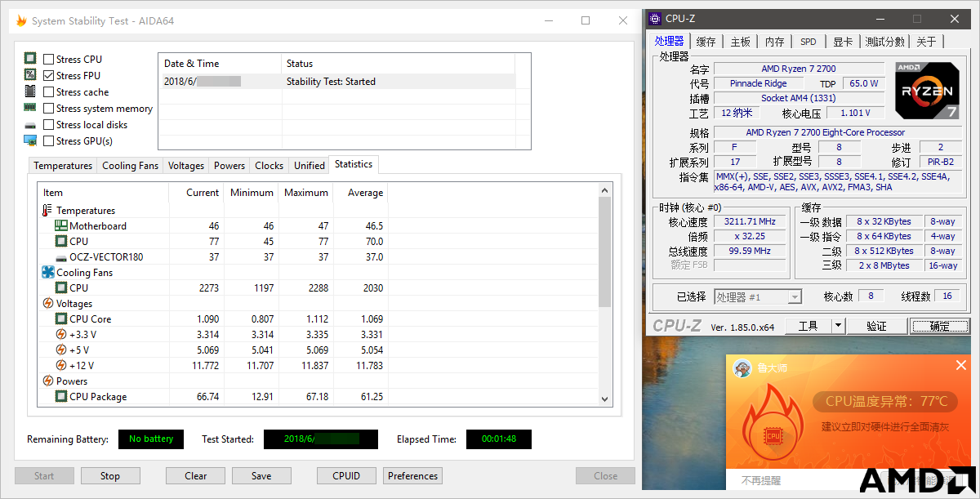Open the 关于 tab in CPU-Z
Screen dimensions: 980x499
[x=926, y=42]
